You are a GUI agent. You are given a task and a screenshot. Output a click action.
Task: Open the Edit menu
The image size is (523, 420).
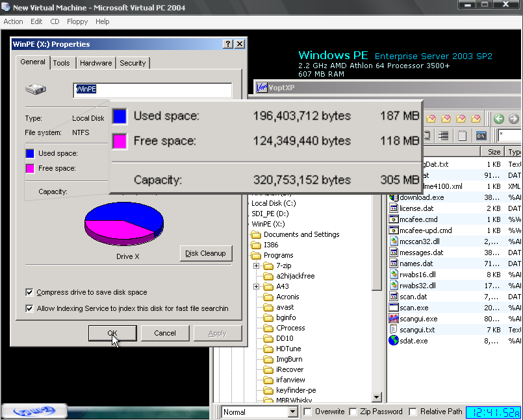[36, 21]
